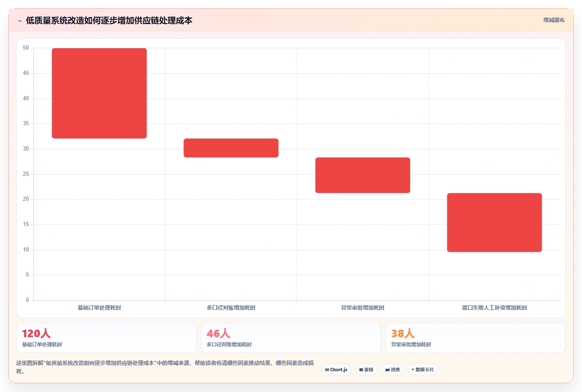The width and height of the screenshot is (582, 392).
Task: Click the y-axis value 25
Action: [26, 174]
